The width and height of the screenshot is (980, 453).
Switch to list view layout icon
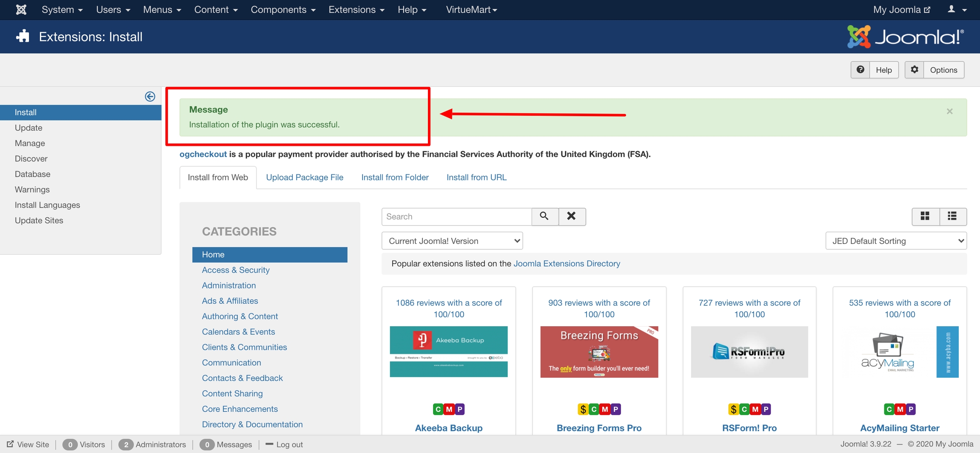click(952, 217)
